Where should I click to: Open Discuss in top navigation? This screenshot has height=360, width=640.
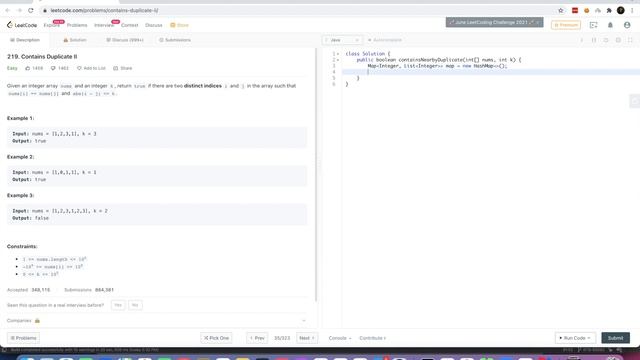[154, 25]
